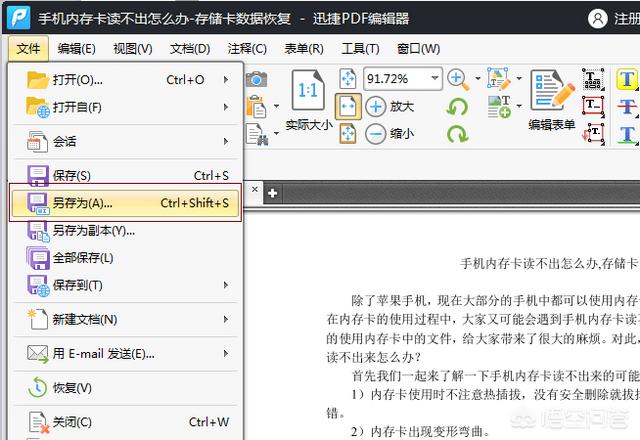Screen dimensions: 640x440
Task: Choose 恢复(V) menu entry
Action: coord(126,388)
